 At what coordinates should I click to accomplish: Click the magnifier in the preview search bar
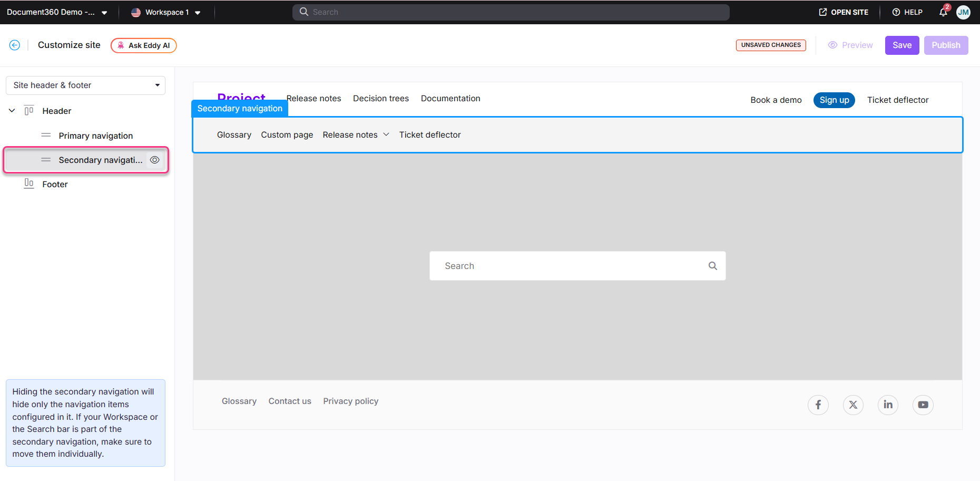pos(712,265)
